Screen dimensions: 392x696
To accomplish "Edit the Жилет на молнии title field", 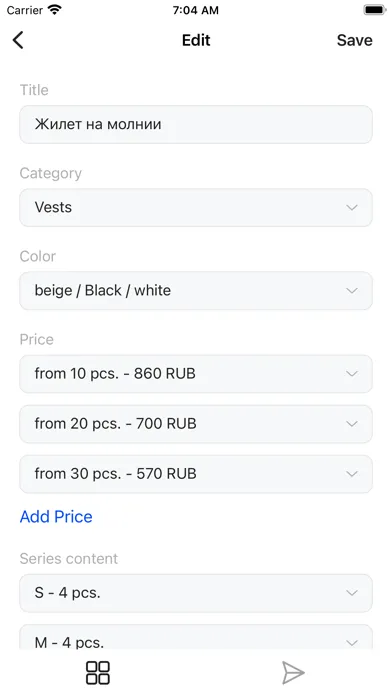I will [x=196, y=124].
